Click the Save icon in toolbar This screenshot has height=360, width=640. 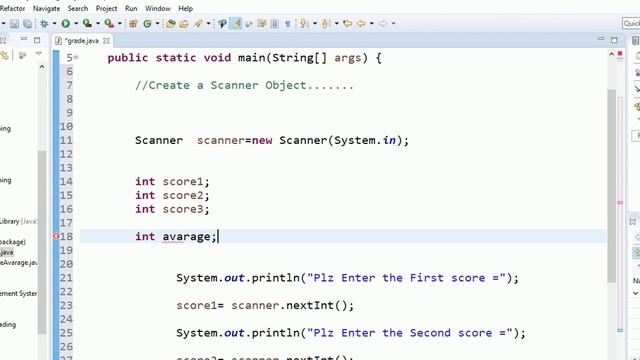click(x=14, y=24)
